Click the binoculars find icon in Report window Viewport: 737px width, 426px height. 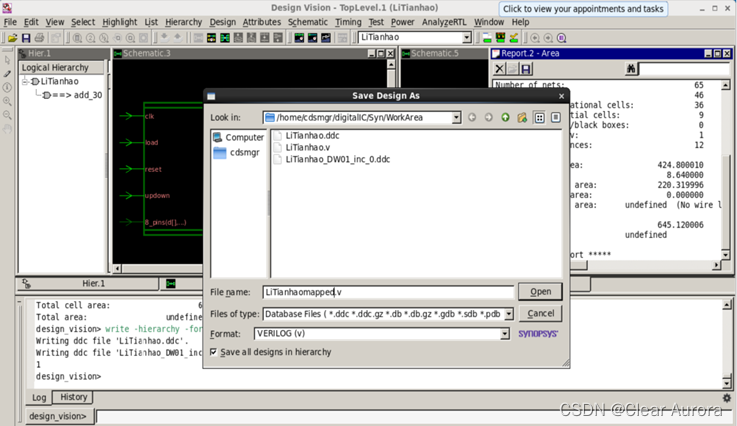point(631,69)
